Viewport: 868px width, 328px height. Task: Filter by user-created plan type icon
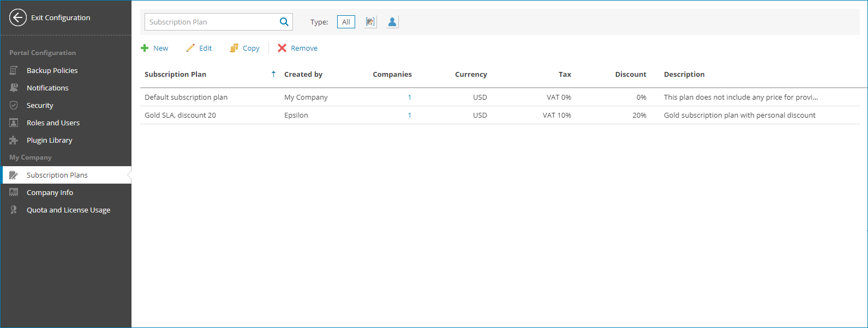pos(392,22)
